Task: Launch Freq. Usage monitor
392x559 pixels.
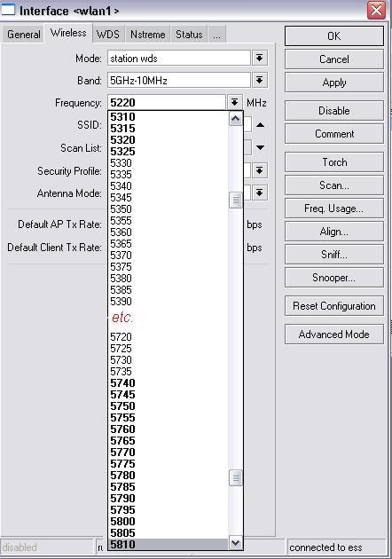Action: 334,209
